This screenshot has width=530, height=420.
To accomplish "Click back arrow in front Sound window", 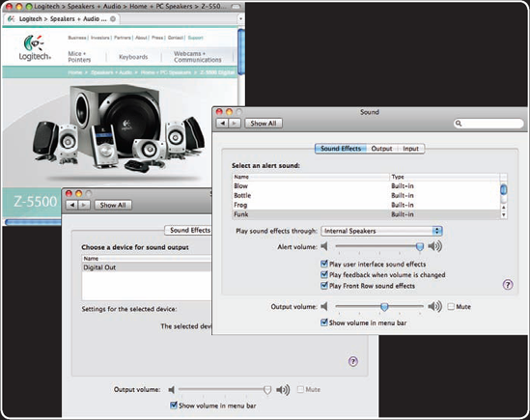I will [x=222, y=124].
